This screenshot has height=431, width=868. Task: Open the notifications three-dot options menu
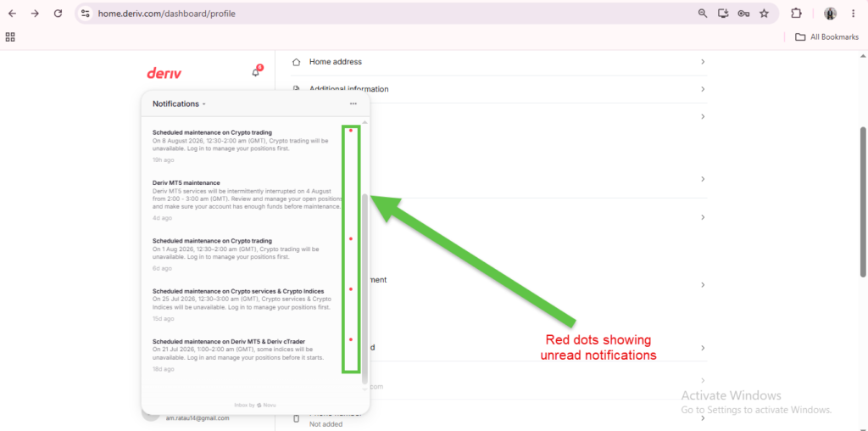point(353,104)
